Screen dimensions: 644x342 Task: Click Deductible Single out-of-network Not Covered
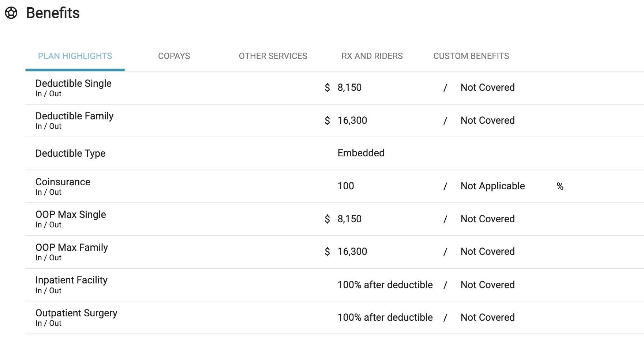(x=487, y=88)
